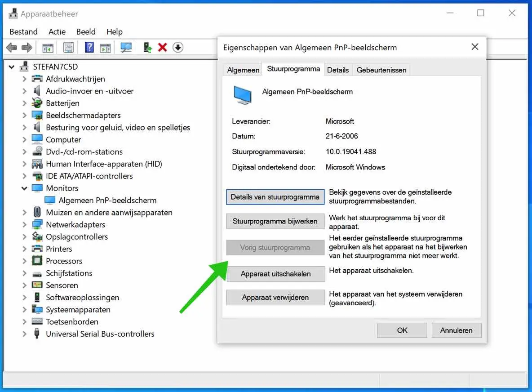Image resolution: width=532 pixels, height=392 pixels.
Task: Click the Muizen en andere aanwijsapparaten mouse icon
Action: (37, 212)
